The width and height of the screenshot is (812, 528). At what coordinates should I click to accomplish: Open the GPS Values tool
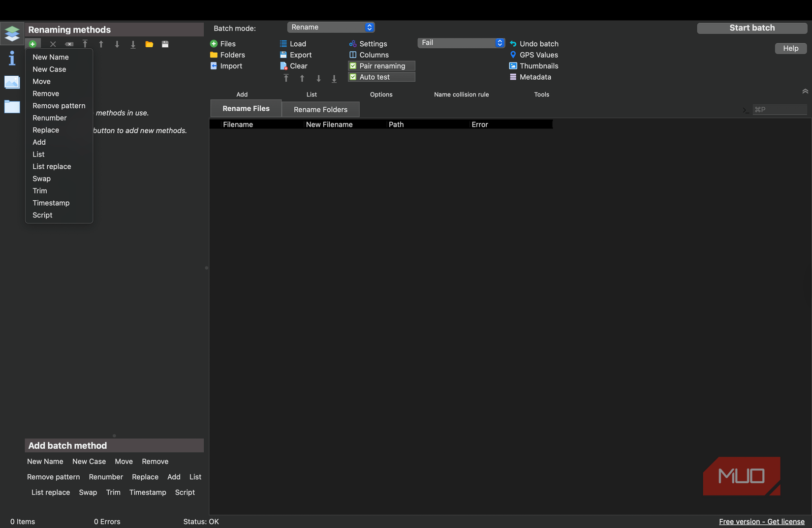[x=534, y=55]
